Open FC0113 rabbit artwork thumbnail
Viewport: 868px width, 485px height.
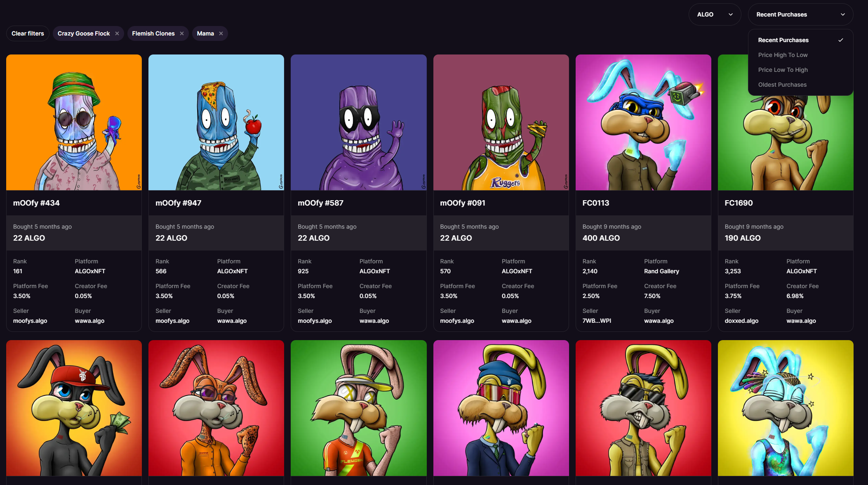tap(643, 122)
